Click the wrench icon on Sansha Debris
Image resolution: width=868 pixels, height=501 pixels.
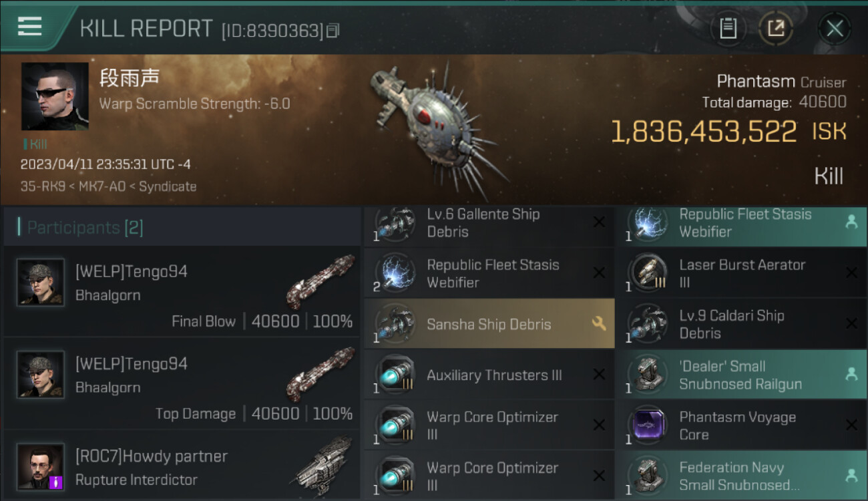(598, 324)
